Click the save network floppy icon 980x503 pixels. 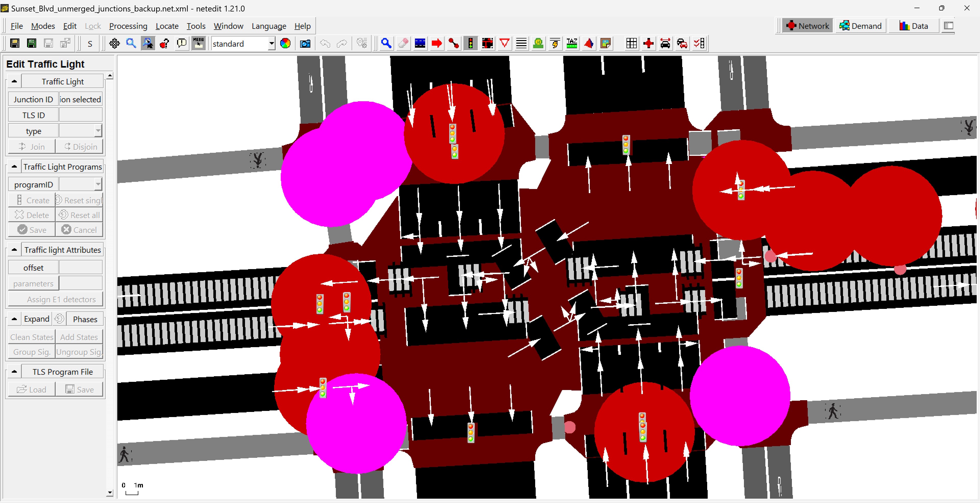pyautogui.click(x=15, y=43)
